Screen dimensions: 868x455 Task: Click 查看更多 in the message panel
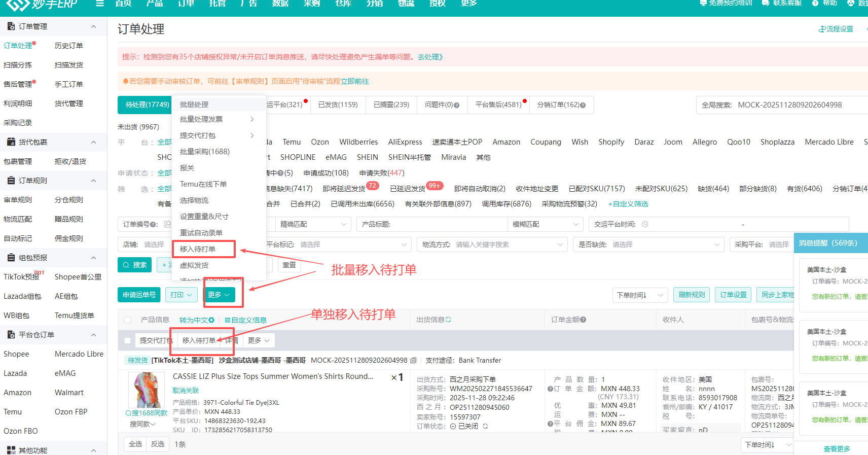pyautogui.click(x=837, y=449)
